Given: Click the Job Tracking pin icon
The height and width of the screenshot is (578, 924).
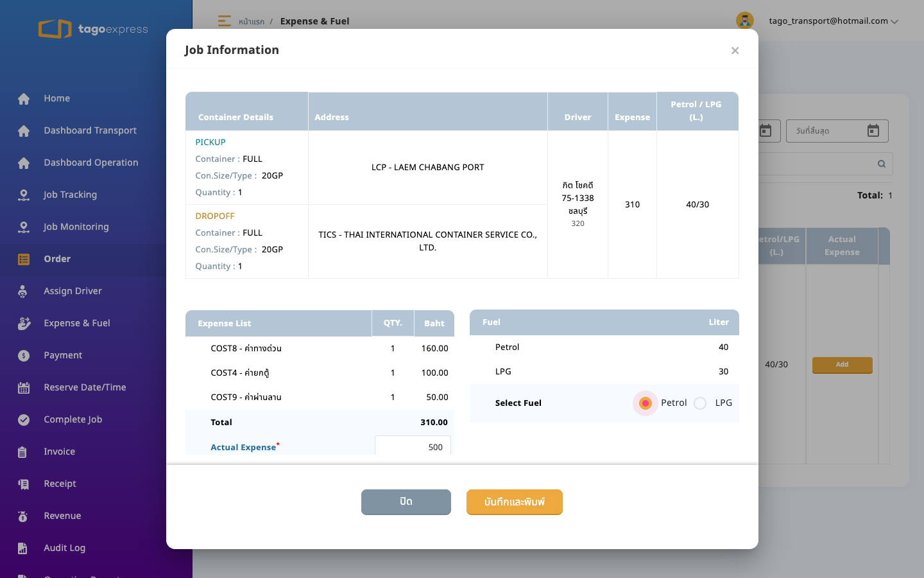Looking at the screenshot, I should (x=24, y=195).
